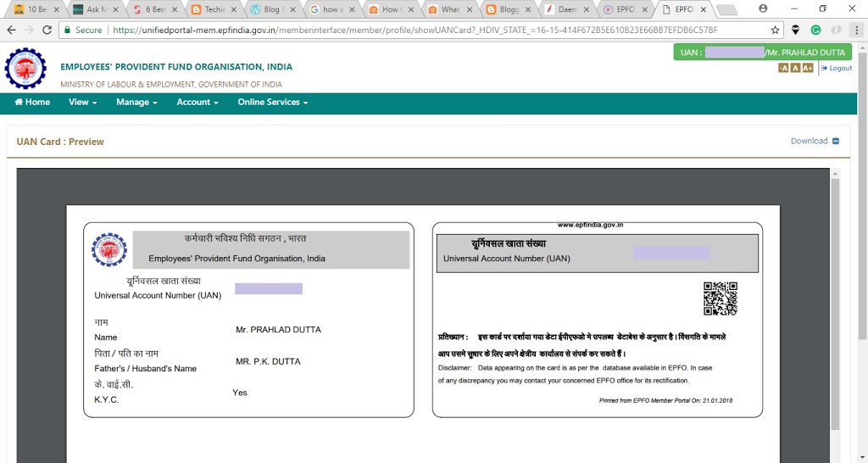Reset font size with the A button
This screenshot has width=868, height=463.
(795, 68)
